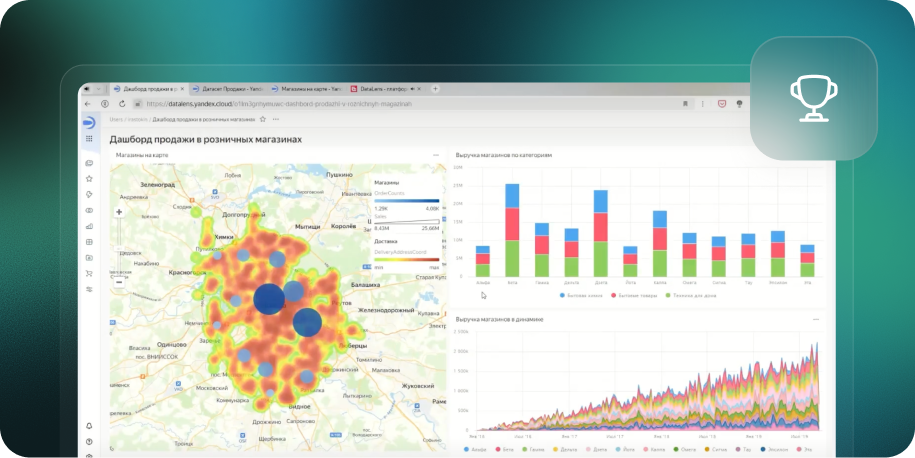Open the map widget three-dot menu
The image size is (915, 458).
(x=436, y=155)
